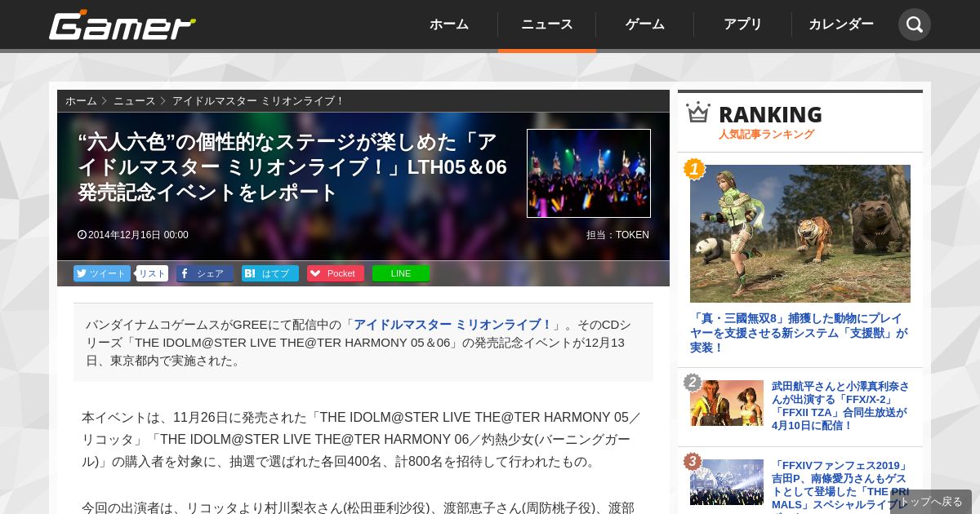The width and height of the screenshot is (980, 514).
Task: Click the 人気記事ランキング subtitle
Action: [x=766, y=135]
